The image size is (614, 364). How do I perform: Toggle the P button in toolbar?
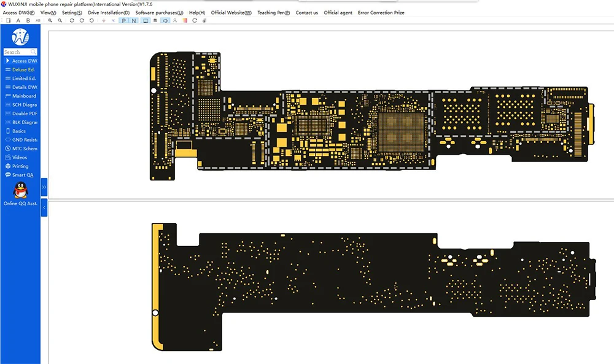click(124, 20)
